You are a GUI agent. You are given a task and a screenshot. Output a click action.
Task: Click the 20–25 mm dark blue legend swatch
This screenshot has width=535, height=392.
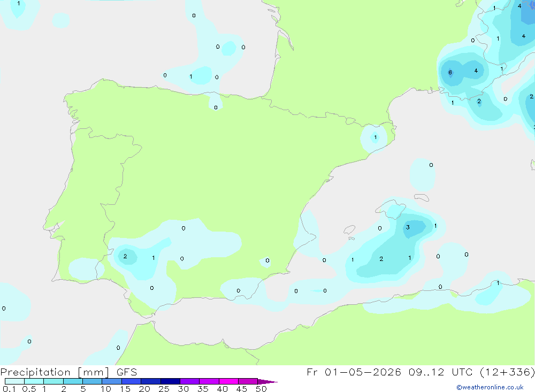click(x=150, y=381)
